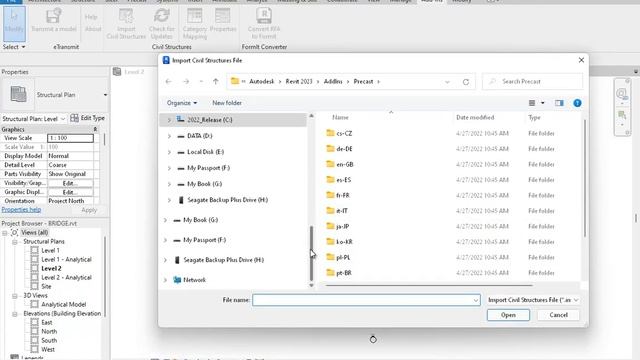Image resolution: width=640 pixels, height=360 pixels.
Task: Sort by the Date modified column
Action: [475, 118]
